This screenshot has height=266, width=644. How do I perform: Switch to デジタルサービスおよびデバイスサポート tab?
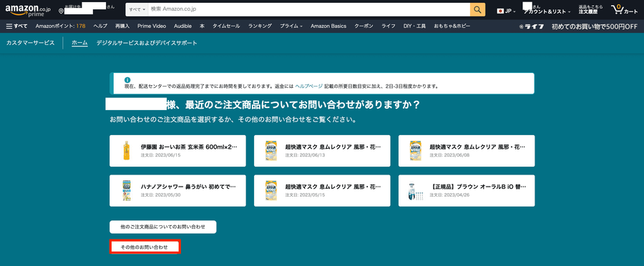click(147, 43)
